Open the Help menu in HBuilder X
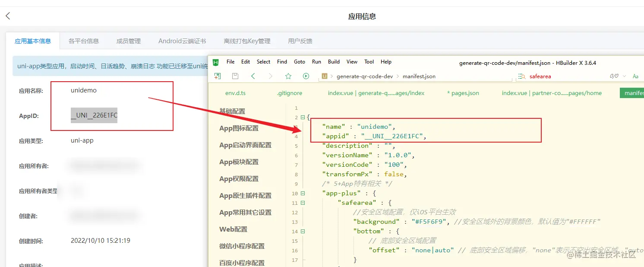This screenshot has height=267, width=644. [386, 62]
